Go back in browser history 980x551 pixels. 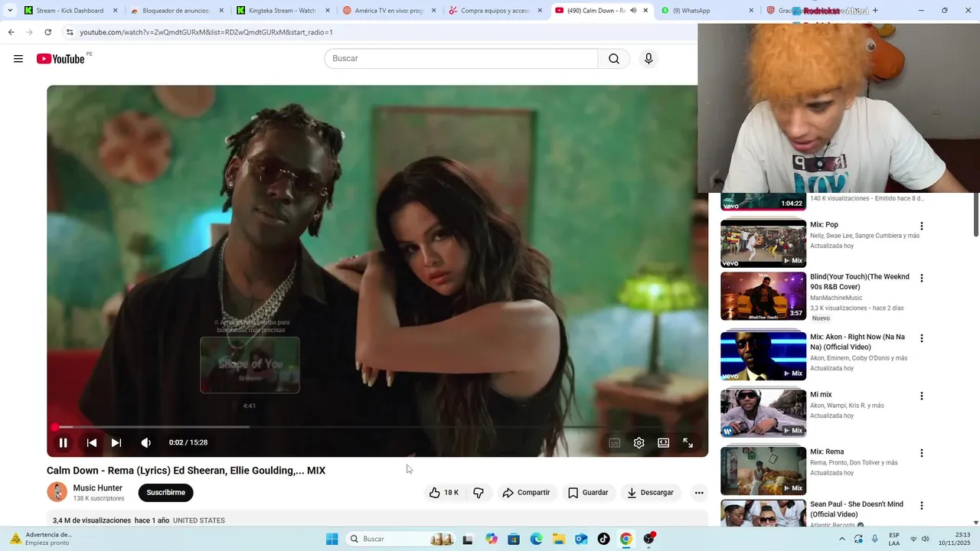11,32
